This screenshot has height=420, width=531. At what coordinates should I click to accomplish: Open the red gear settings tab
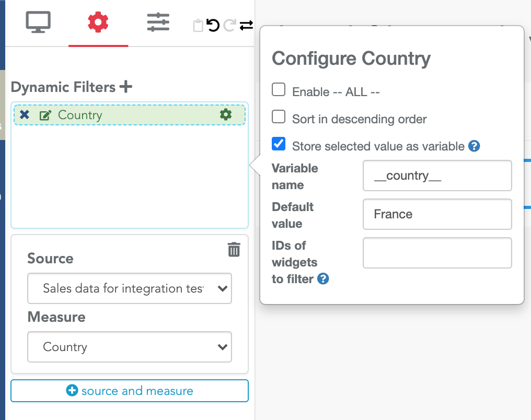coord(98,22)
